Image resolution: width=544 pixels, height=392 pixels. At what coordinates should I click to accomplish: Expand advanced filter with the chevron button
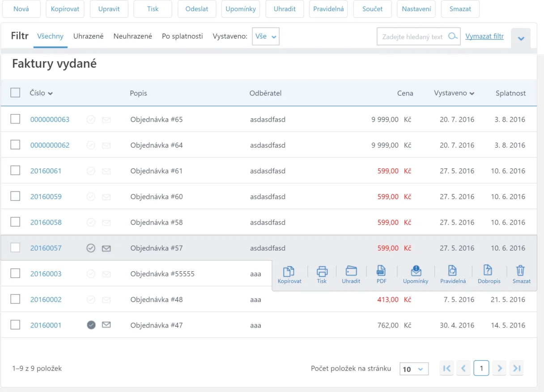click(521, 38)
